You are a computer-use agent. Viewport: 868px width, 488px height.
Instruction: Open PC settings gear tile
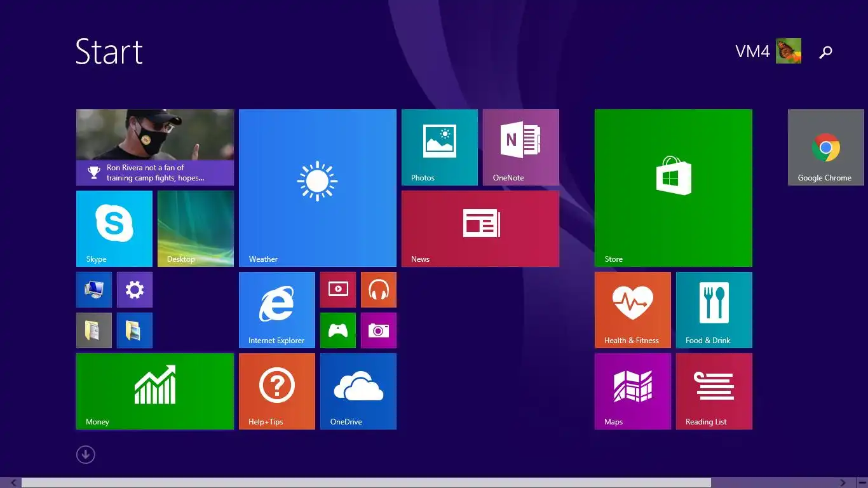point(135,290)
